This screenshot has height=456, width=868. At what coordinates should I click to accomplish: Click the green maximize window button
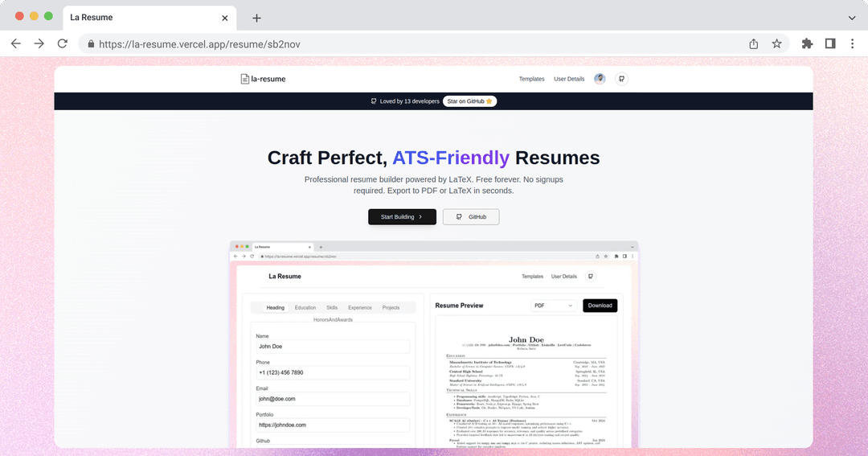[x=48, y=16]
